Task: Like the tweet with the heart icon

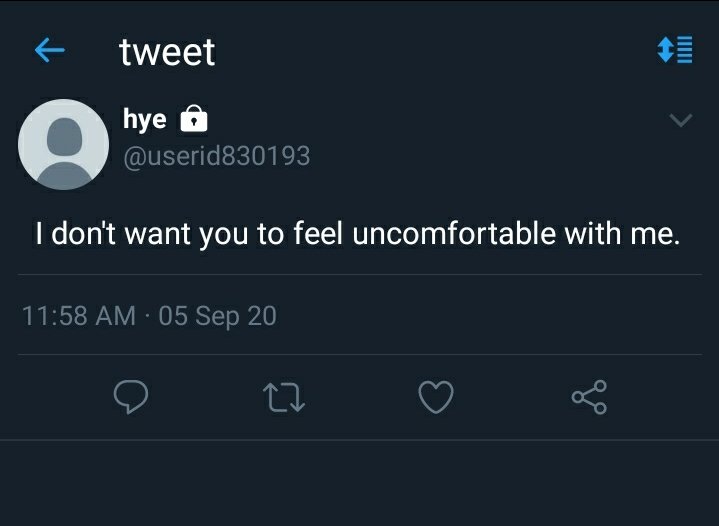Action: [x=436, y=397]
